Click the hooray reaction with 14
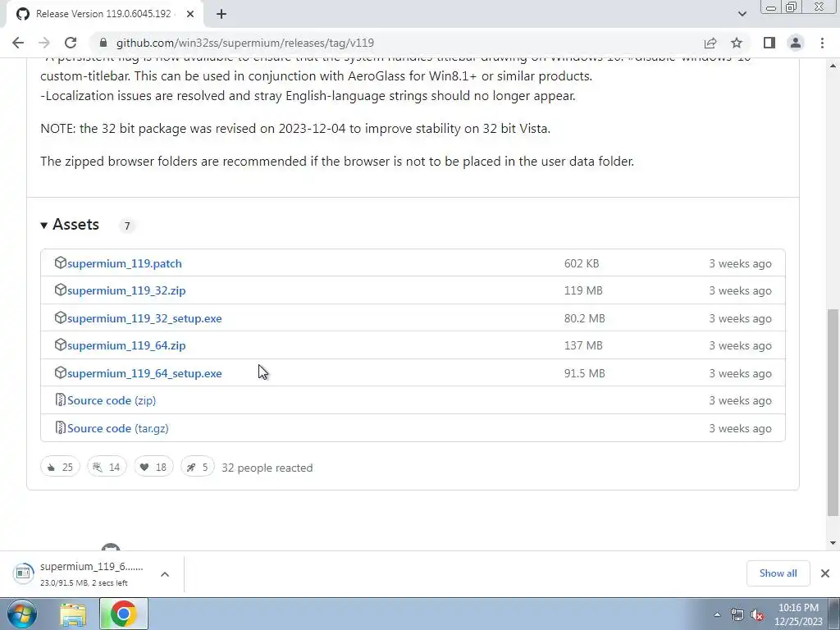The width and height of the screenshot is (840, 630). [x=107, y=467]
